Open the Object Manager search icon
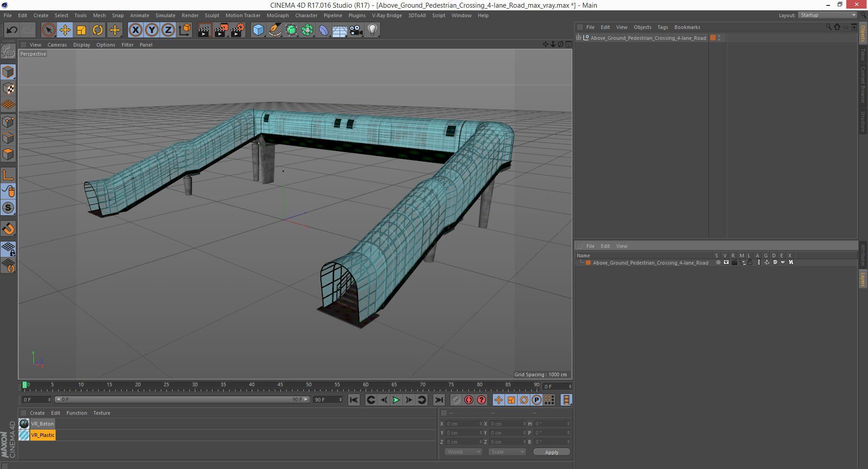Viewport: 868px width, 469px height. point(828,27)
